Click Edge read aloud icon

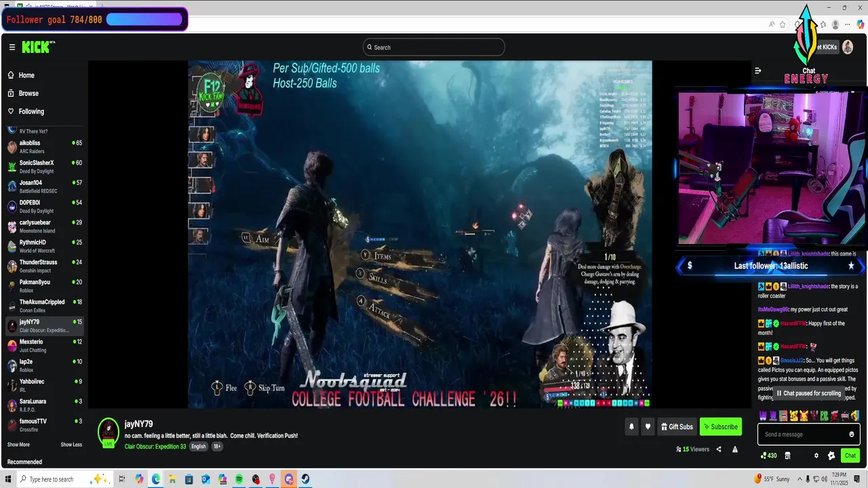(772, 24)
